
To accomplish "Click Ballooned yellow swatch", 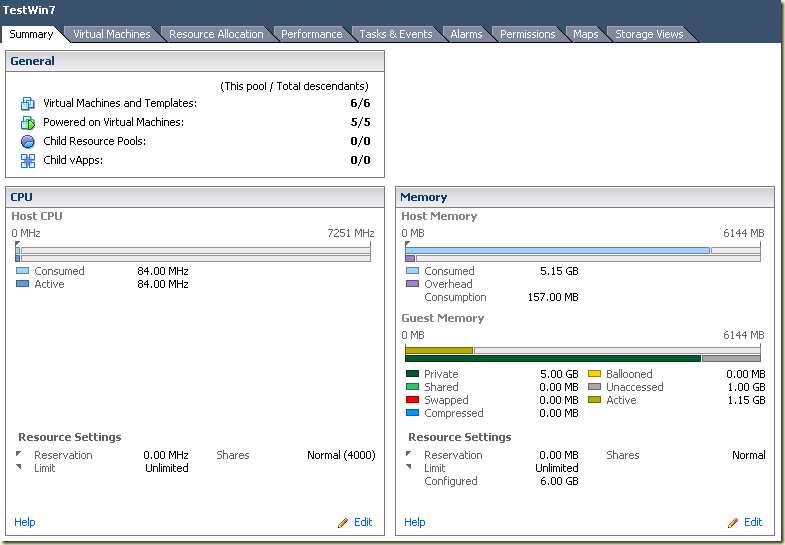I will (594, 374).
